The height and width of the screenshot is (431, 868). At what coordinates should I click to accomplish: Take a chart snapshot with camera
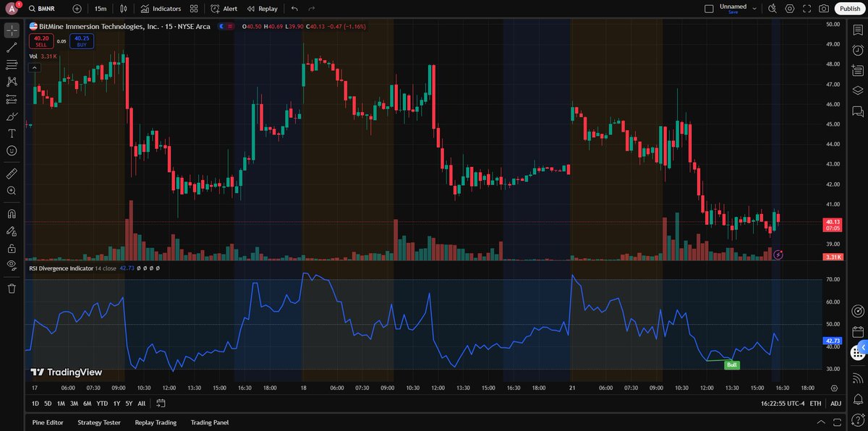click(824, 9)
